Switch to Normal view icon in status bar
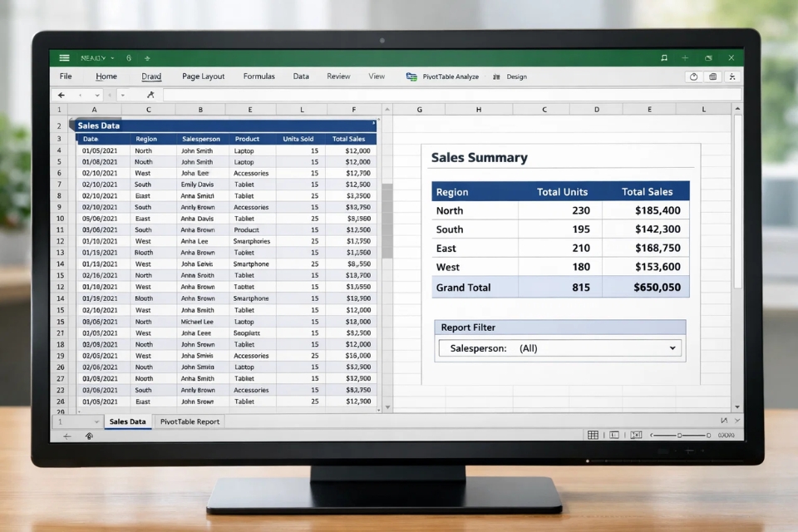 coord(593,434)
